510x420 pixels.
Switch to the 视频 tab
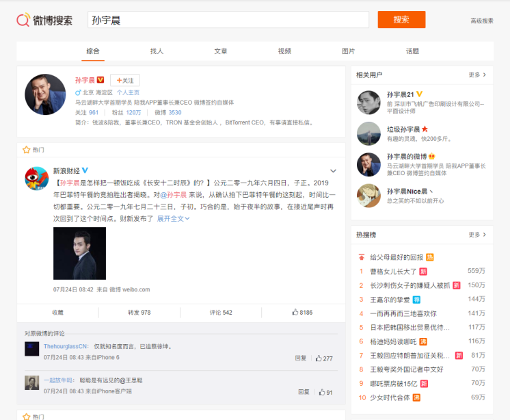284,51
